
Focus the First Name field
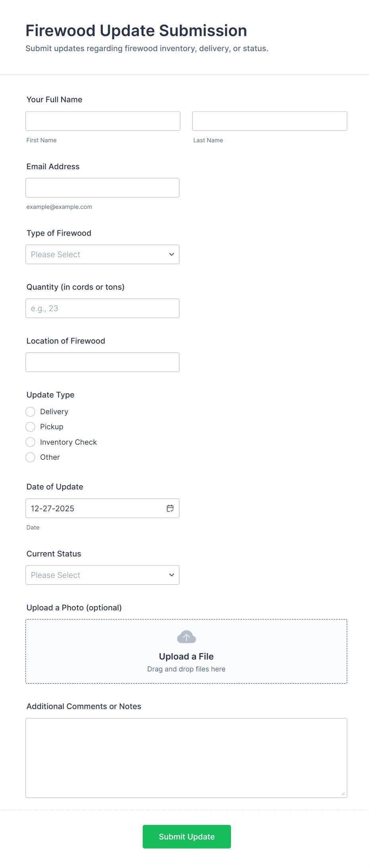[x=103, y=121]
